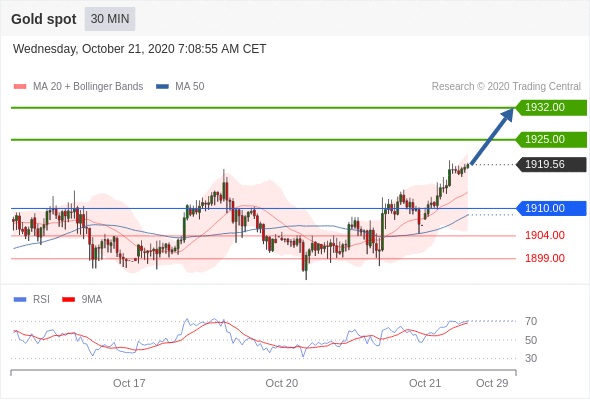Image resolution: width=590 pixels, height=400 pixels.
Task: Click the blue RSI legend swatch
Action: (20, 300)
